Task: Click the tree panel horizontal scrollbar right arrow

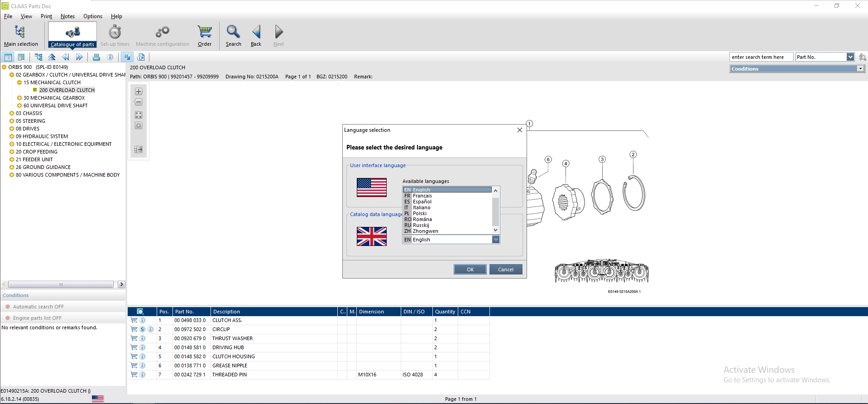Action: tap(121, 284)
